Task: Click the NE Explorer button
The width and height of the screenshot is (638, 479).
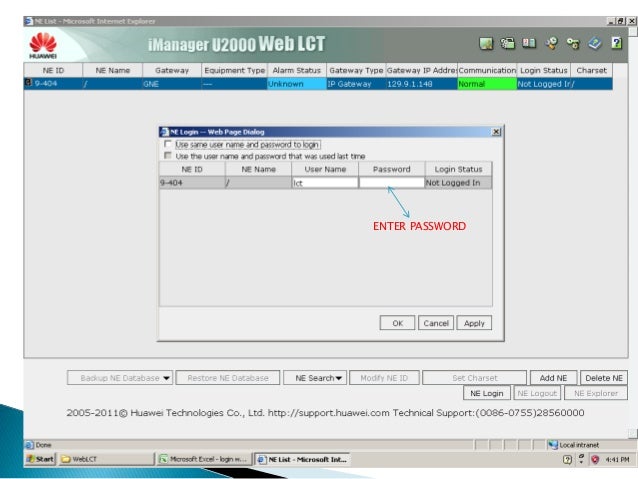Action: click(596, 393)
